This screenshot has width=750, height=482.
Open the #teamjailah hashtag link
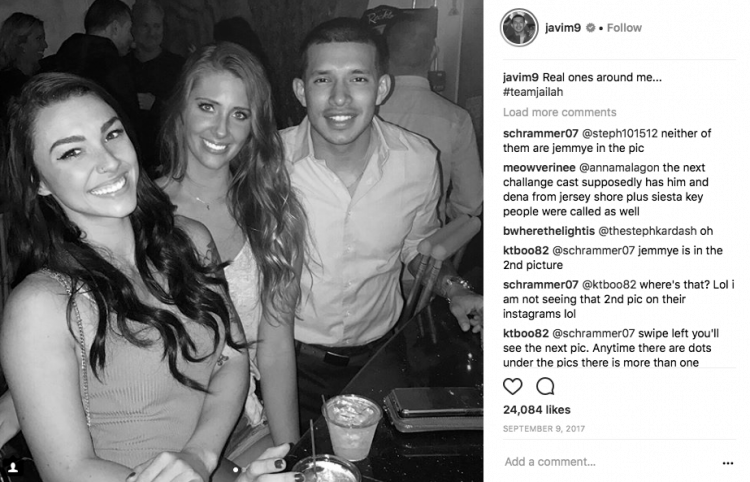(x=533, y=92)
